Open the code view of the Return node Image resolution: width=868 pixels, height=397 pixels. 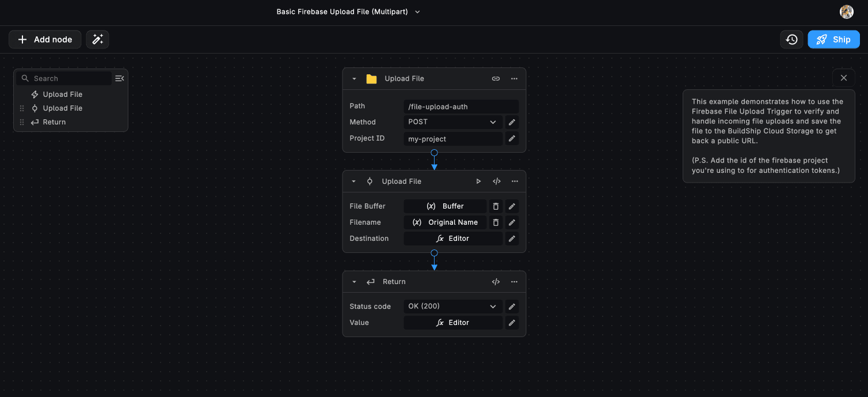(x=496, y=282)
